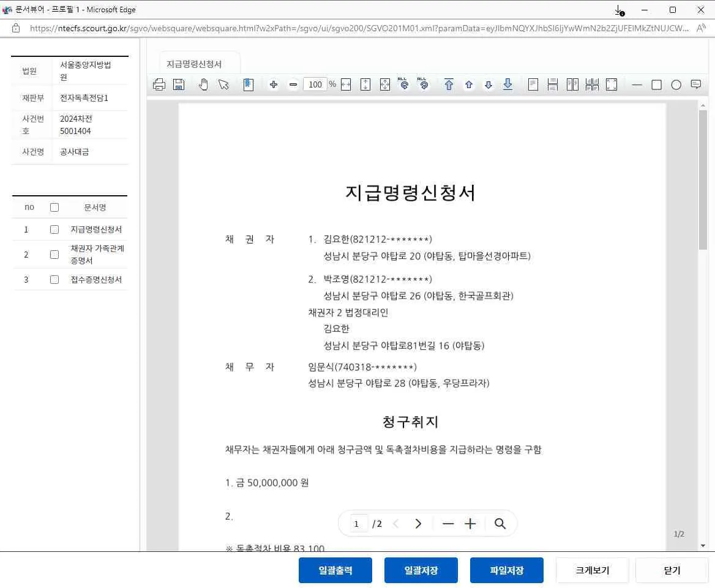The image size is (715, 588).
Task: Go to next page in floating bar
Action: (x=418, y=524)
